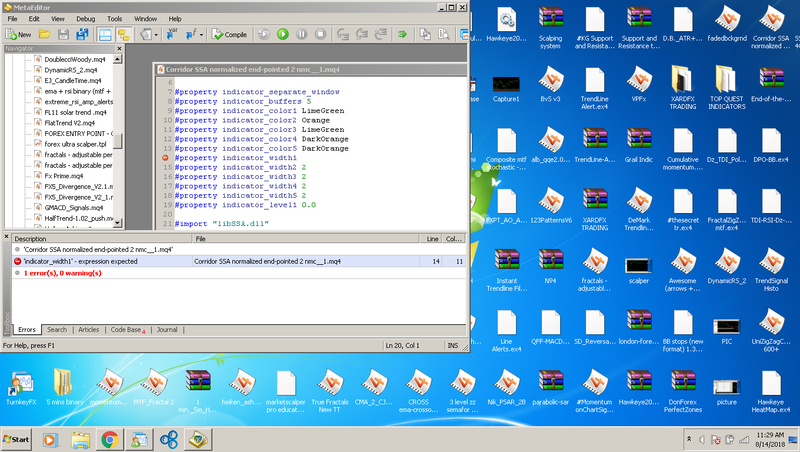Switch to the Code Base tab
This screenshot has width=800, height=452.
pyautogui.click(x=127, y=329)
